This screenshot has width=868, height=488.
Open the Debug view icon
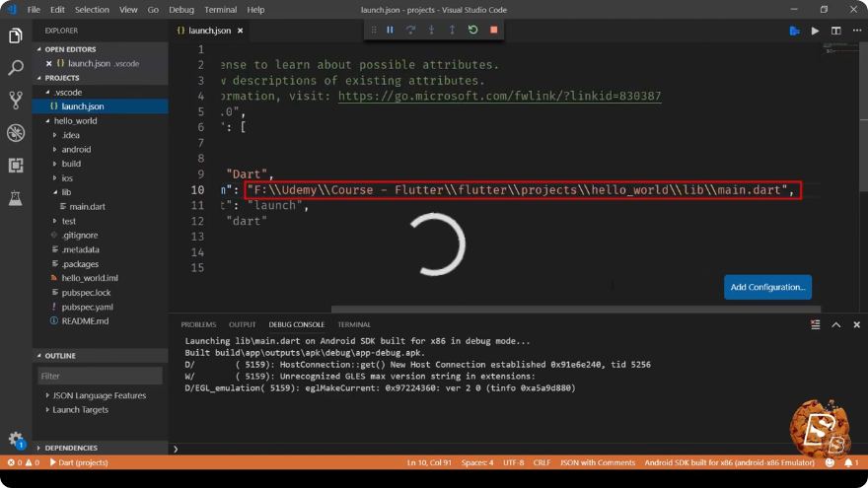(x=16, y=133)
